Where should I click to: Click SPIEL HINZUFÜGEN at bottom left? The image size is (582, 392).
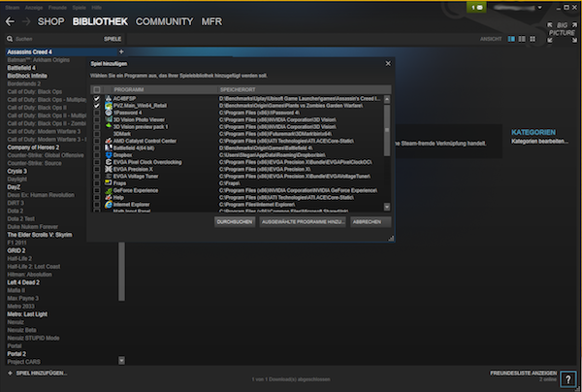37,373
